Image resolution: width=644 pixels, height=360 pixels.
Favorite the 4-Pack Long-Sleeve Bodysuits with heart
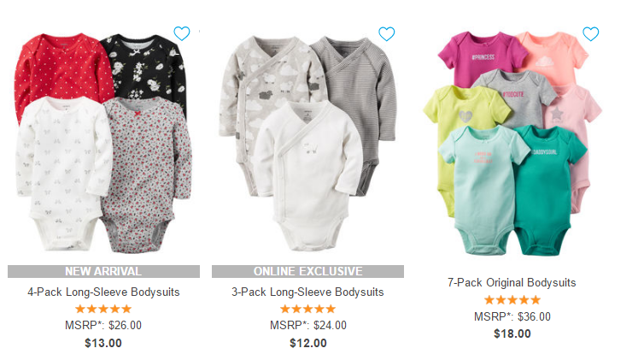182,33
